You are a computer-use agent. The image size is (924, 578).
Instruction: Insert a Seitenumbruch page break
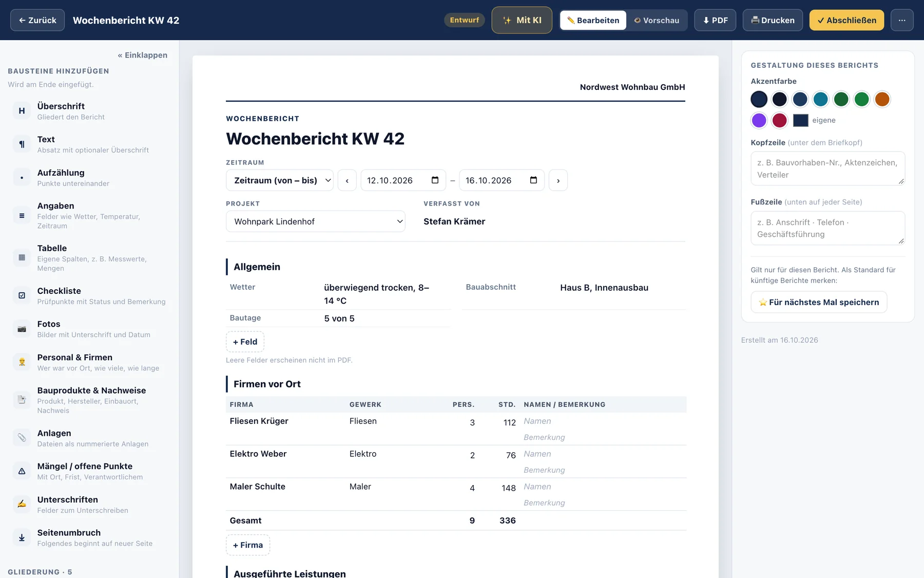click(x=90, y=537)
